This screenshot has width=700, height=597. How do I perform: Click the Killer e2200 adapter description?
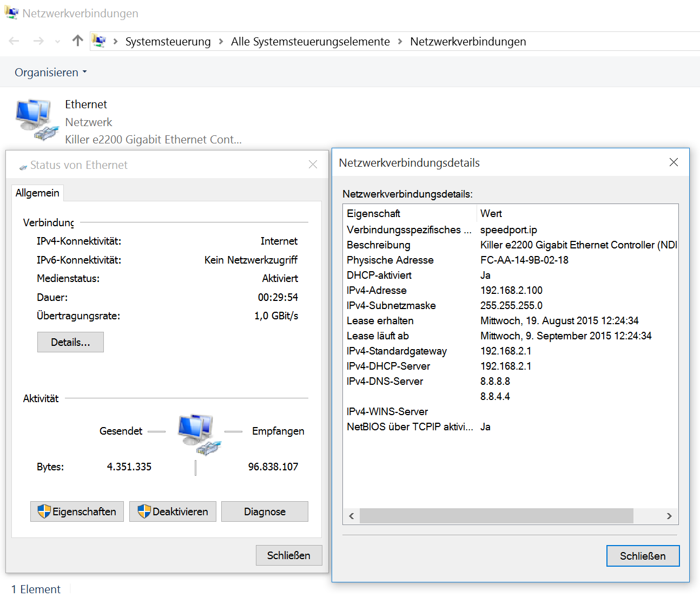point(153,140)
